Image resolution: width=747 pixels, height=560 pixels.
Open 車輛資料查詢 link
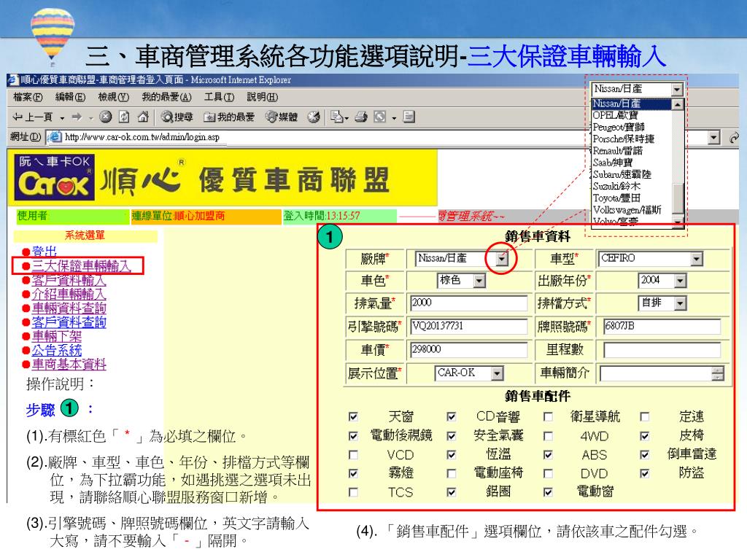(x=69, y=308)
